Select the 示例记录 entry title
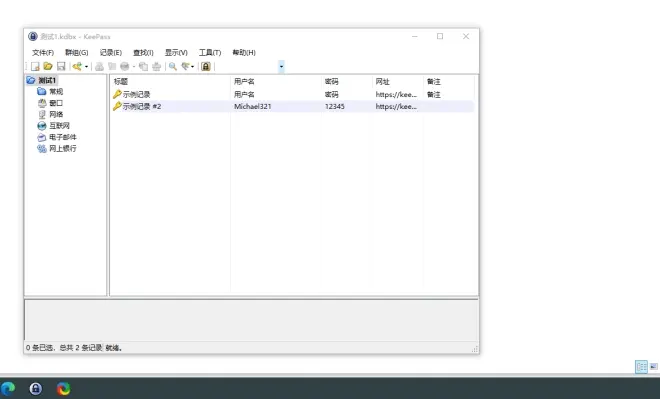This screenshot has width=660, height=399. (136, 94)
